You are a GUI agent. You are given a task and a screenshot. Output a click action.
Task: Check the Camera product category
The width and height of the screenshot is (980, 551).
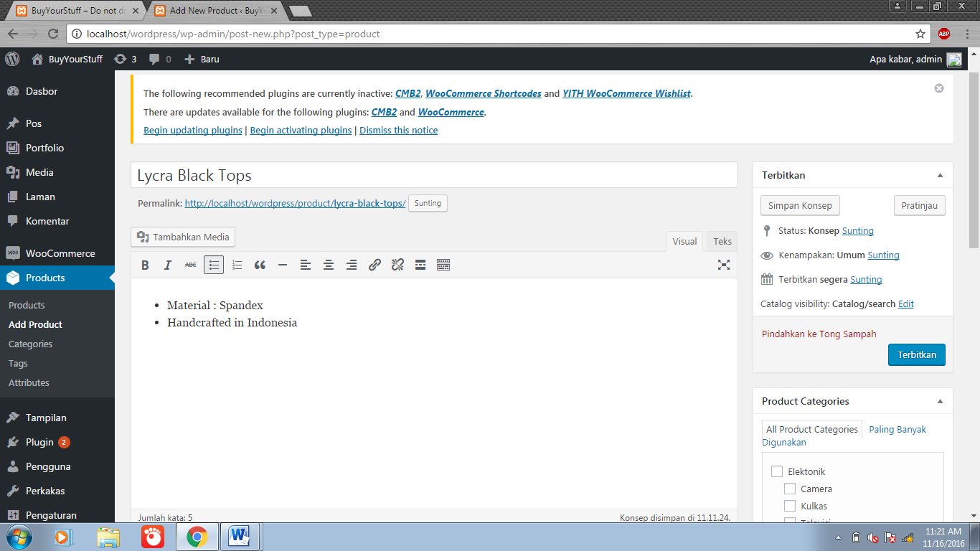(790, 489)
